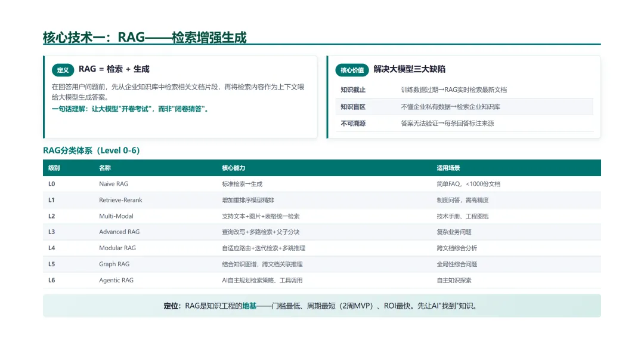Click the 'Retrieve-Rerank' name cell

pos(120,200)
